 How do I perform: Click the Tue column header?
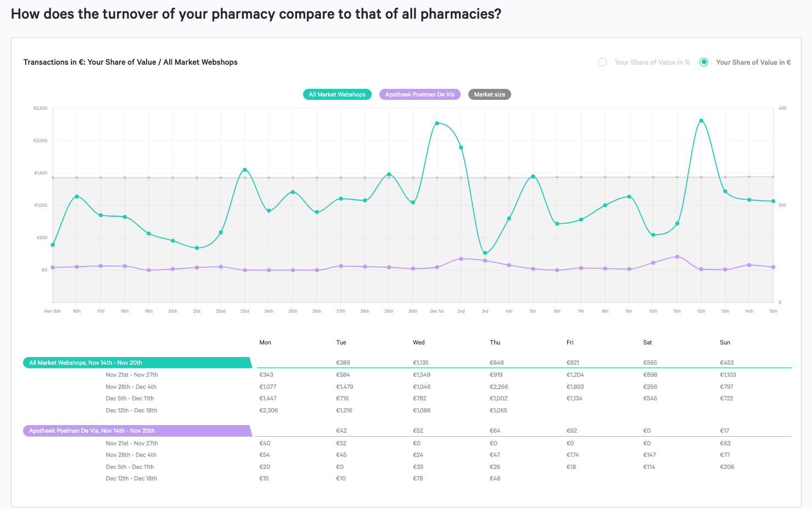(x=341, y=342)
